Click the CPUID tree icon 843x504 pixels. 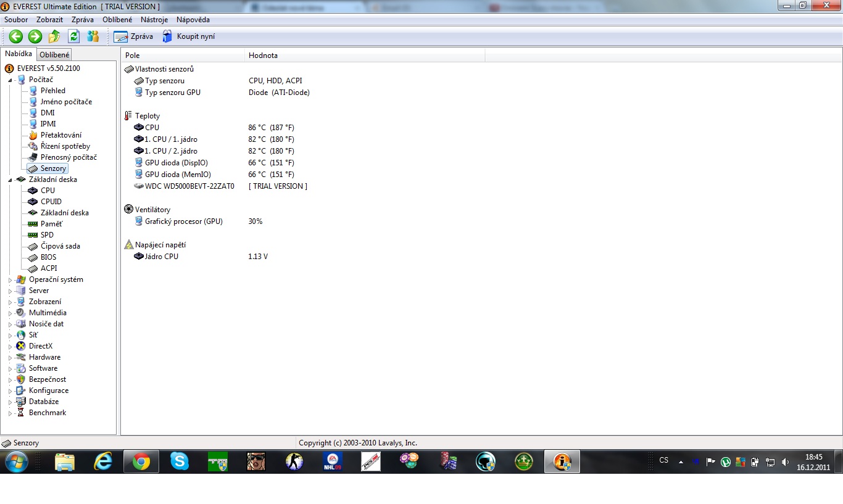(x=33, y=202)
